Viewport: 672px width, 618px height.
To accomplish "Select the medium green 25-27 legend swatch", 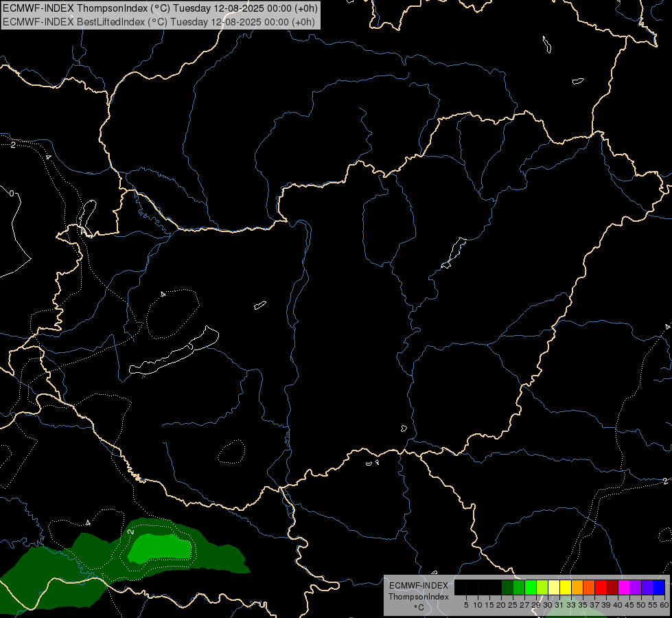I will coord(519,587).
